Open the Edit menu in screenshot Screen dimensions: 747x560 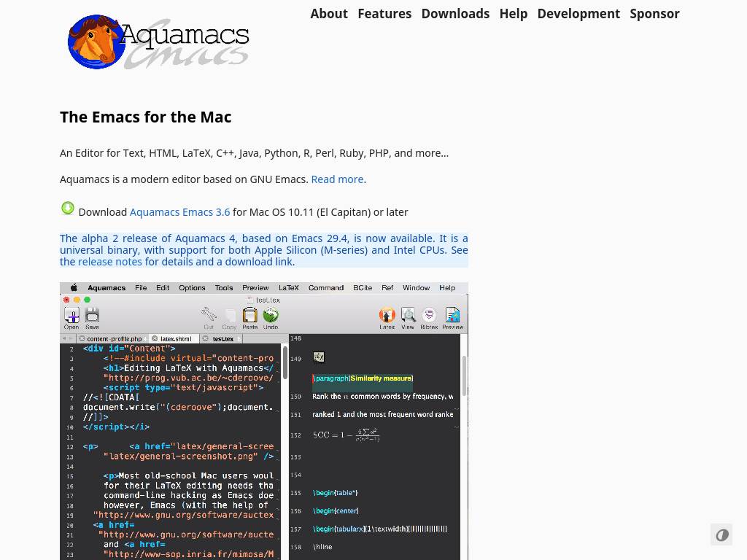point(163,287)
